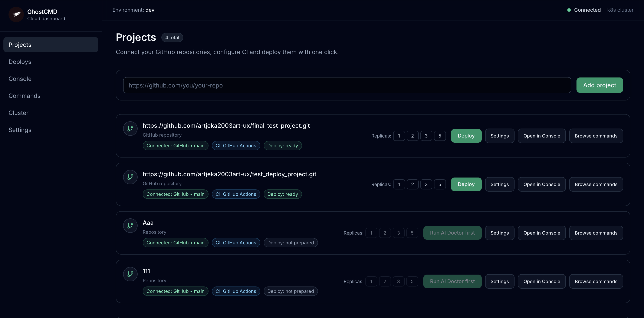Click the CI: GitHub Actions badge on final_test_project
Image resolution: width=644 pixels, height=318 pixels.
point(236,145)
